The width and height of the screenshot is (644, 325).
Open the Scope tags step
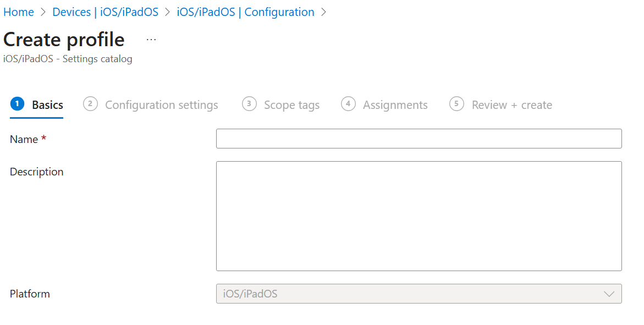tap(291, 104)
